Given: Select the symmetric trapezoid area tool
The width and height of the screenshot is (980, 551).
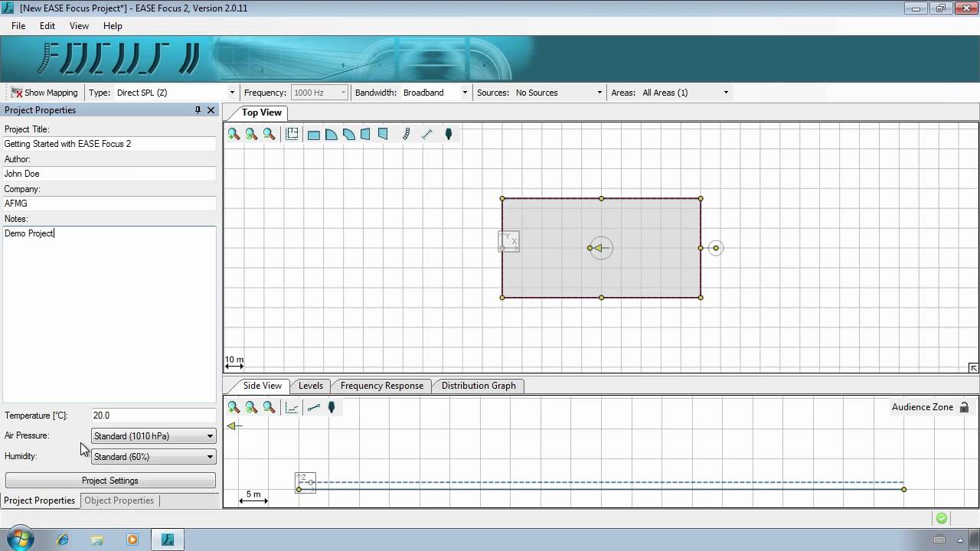Looking at the screenshot, I should 366,135.
